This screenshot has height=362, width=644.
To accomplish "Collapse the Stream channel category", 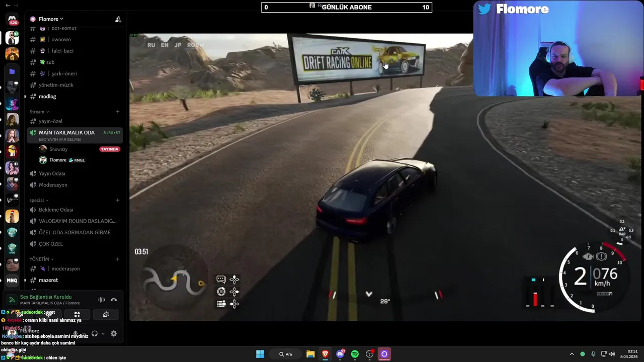I will [x=39, y=112].
